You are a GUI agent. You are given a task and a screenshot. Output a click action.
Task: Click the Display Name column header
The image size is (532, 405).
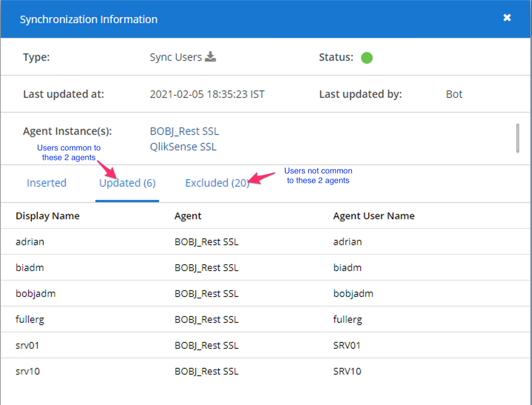click(48, 216)
